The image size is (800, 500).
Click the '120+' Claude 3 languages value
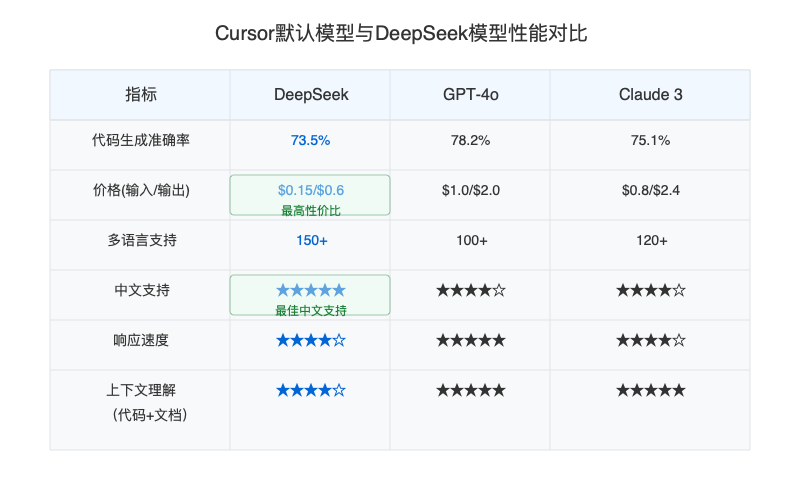pos(651,240)
